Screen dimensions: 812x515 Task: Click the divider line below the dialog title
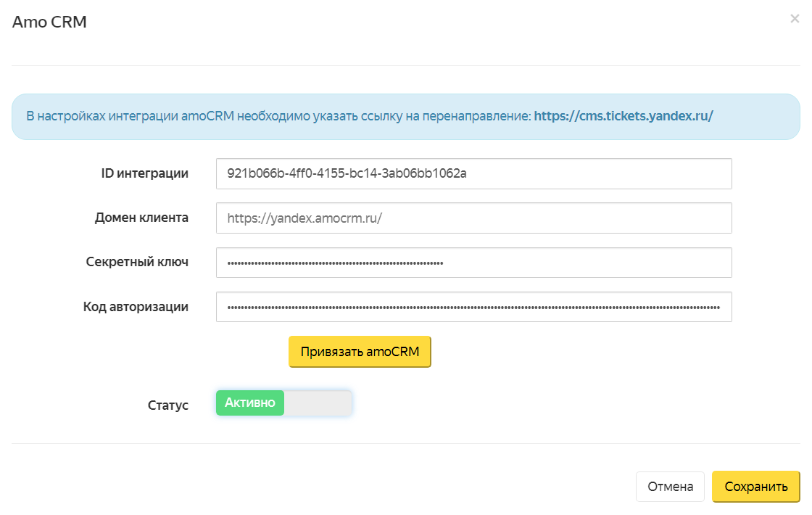click(x=405, y=66)
